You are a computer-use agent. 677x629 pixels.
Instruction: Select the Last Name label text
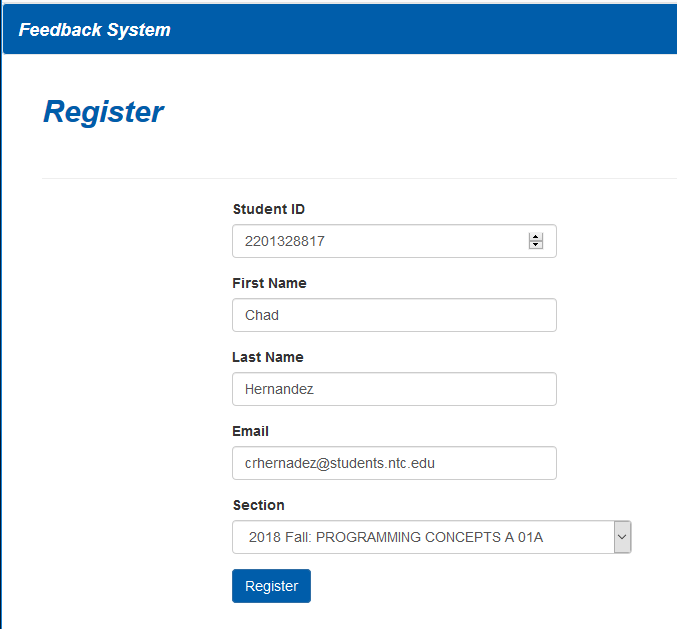pos(268,357)
